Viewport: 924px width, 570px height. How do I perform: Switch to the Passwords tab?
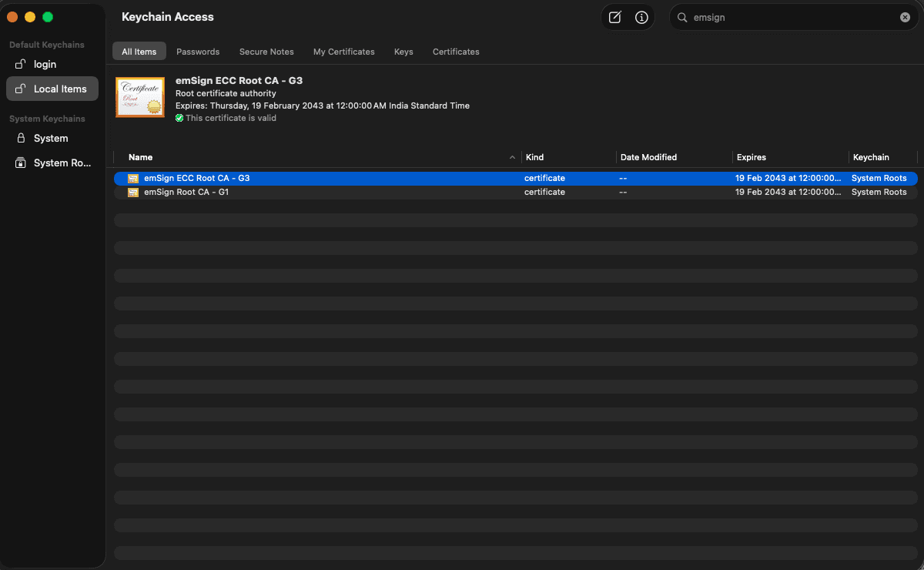(198, 52)
